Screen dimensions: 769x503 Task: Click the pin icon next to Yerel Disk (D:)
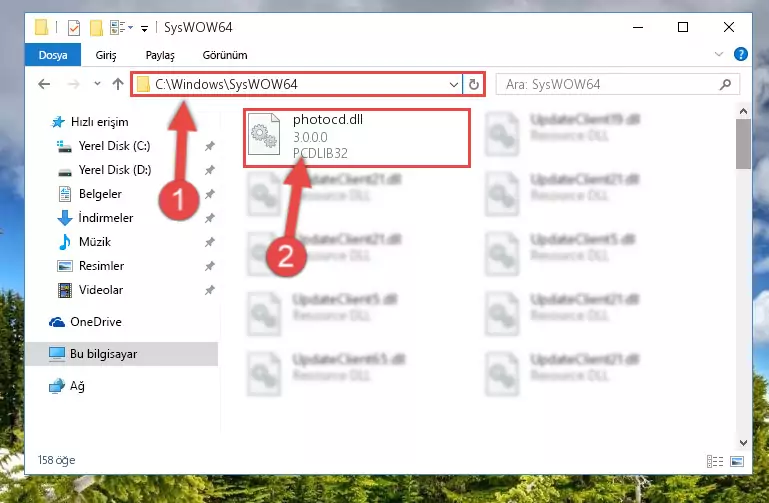pyautogui.click(x=210, y=170)
